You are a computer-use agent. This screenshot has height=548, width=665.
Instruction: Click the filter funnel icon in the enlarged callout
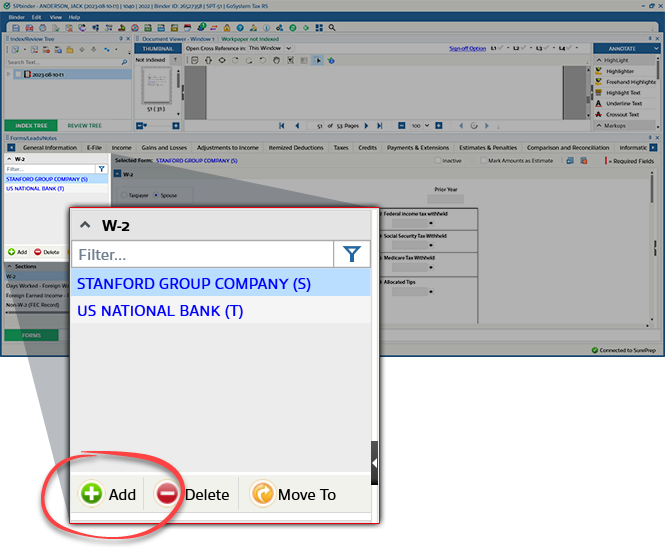(352, 254)
